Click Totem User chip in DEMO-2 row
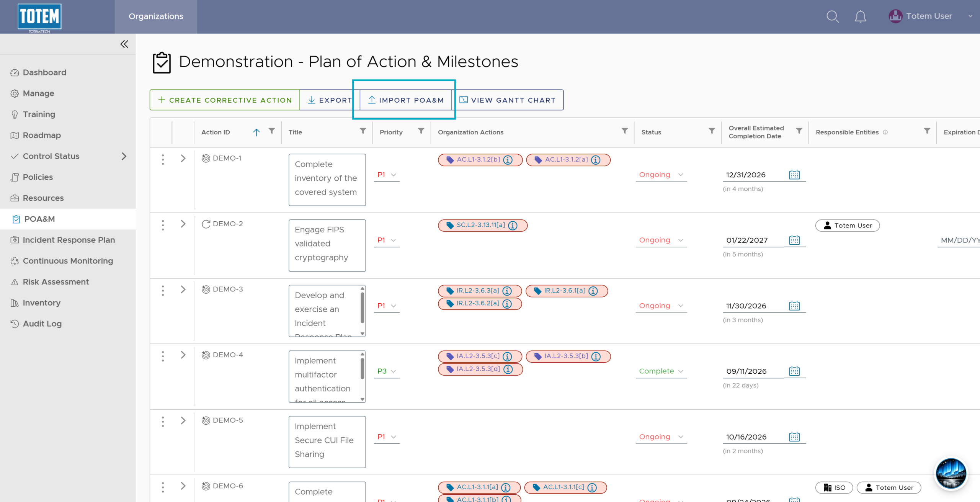This screenshot has height=502, width=980. click(x=848, y=226)
